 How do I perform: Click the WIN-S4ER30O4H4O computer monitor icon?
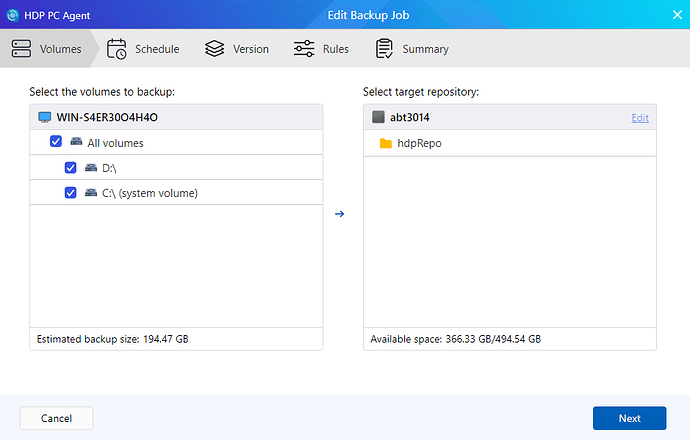[x=44, y=117]
